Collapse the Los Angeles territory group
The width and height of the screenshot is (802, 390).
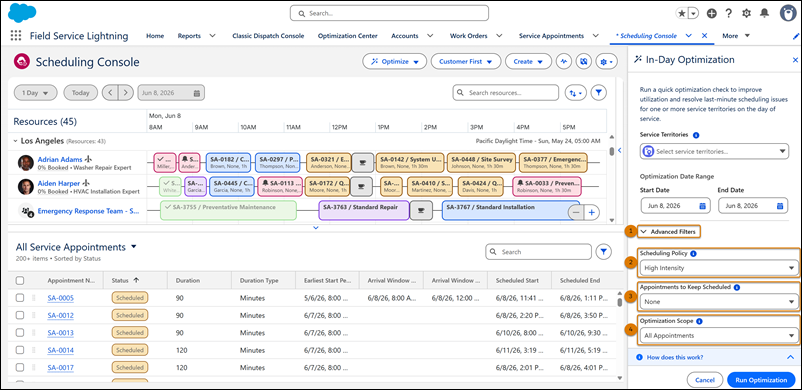click(x=16, y=140)
